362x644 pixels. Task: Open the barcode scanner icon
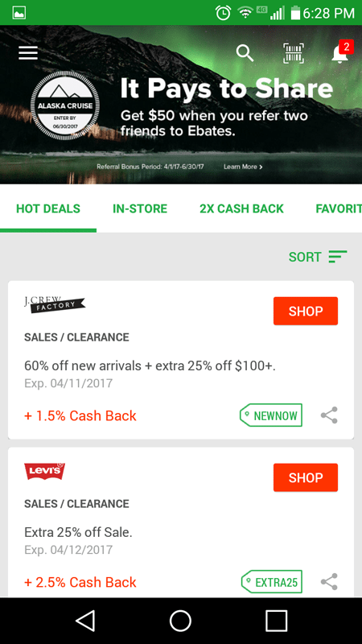pyautogui.click(x=294, y=53)
